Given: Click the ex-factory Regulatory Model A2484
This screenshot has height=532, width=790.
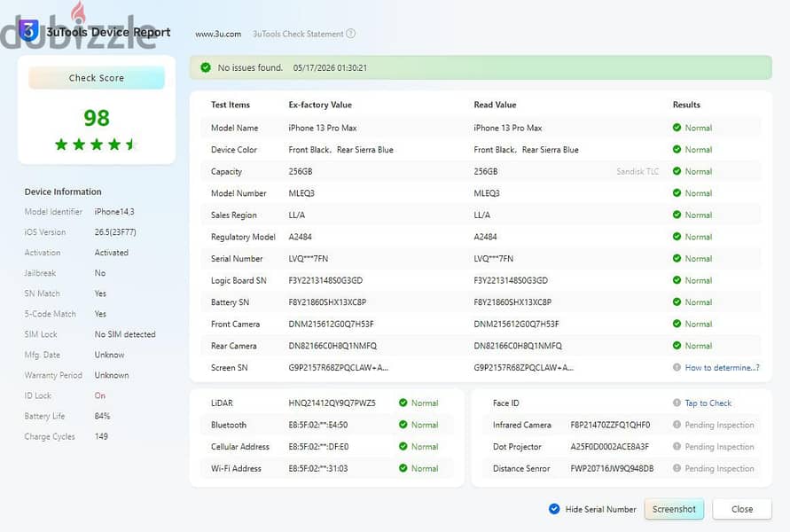Looking at the screenshot, I should click(300, 236).
